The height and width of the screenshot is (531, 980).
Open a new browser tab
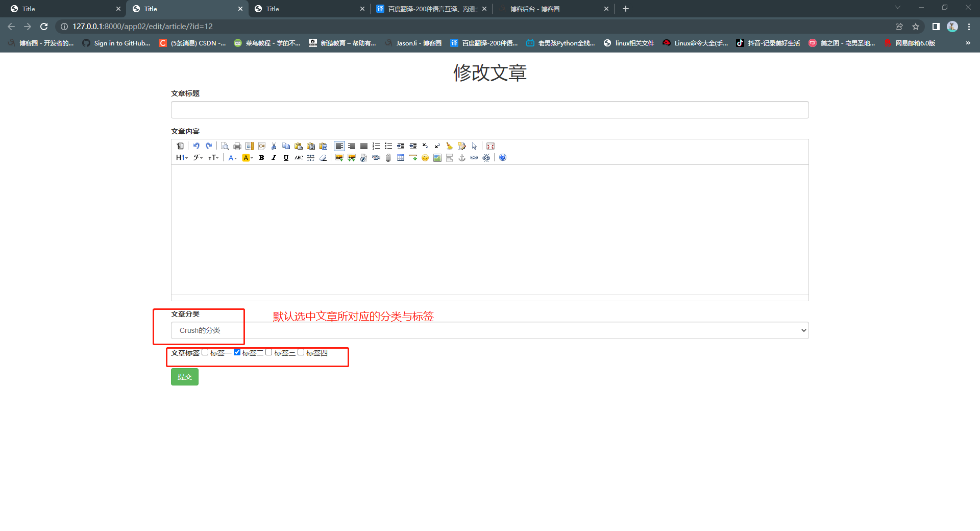625,9
